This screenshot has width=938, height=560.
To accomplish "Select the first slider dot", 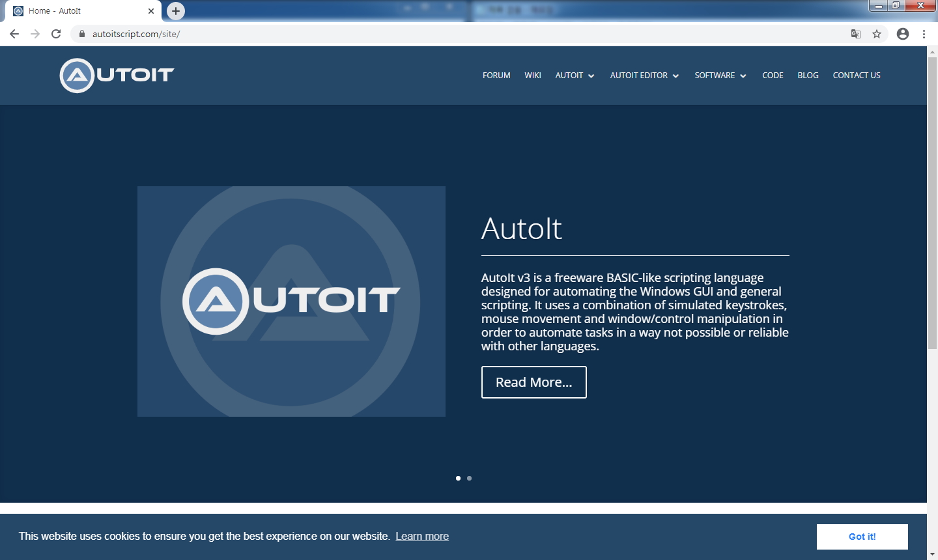I will (458, 478).
